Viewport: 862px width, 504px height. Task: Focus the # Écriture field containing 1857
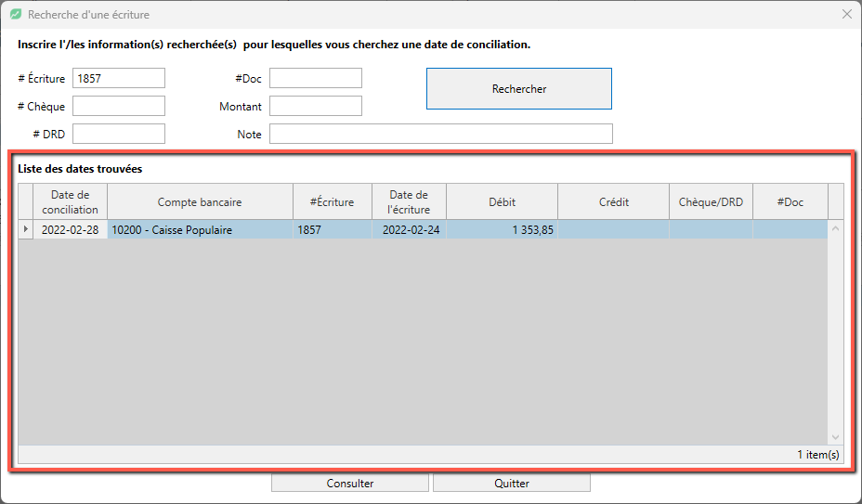click(119, 78)
